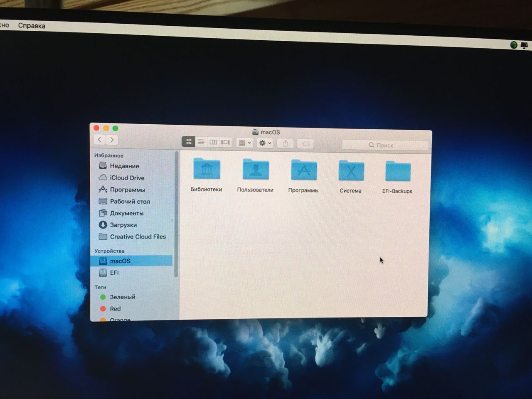The width and height of the screenshot is (532, 399).
Task: Click the Edit Tags toolbar button
Action: pos(305,144)
